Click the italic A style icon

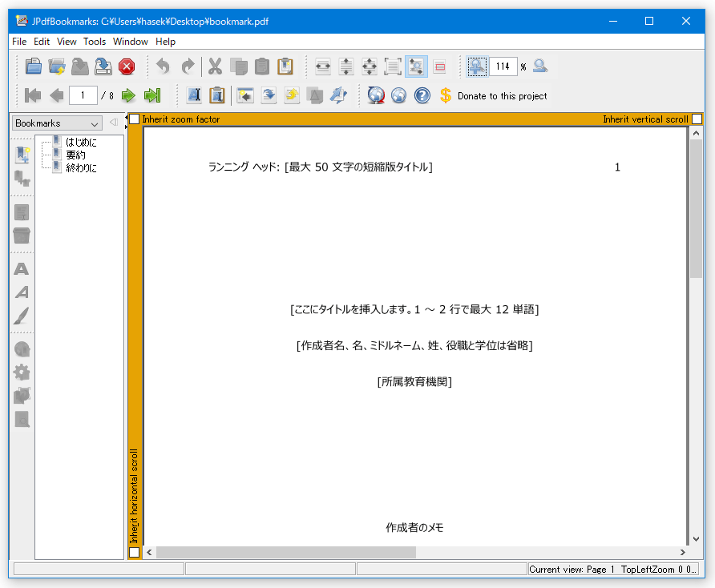tap(22, 292)
